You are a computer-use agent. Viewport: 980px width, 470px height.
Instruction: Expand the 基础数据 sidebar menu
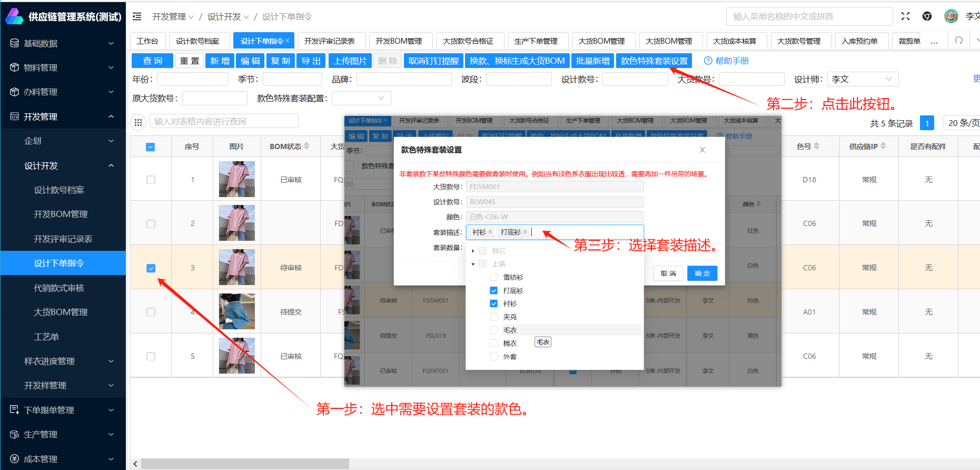pyautogui.click(x=63, y=43)
